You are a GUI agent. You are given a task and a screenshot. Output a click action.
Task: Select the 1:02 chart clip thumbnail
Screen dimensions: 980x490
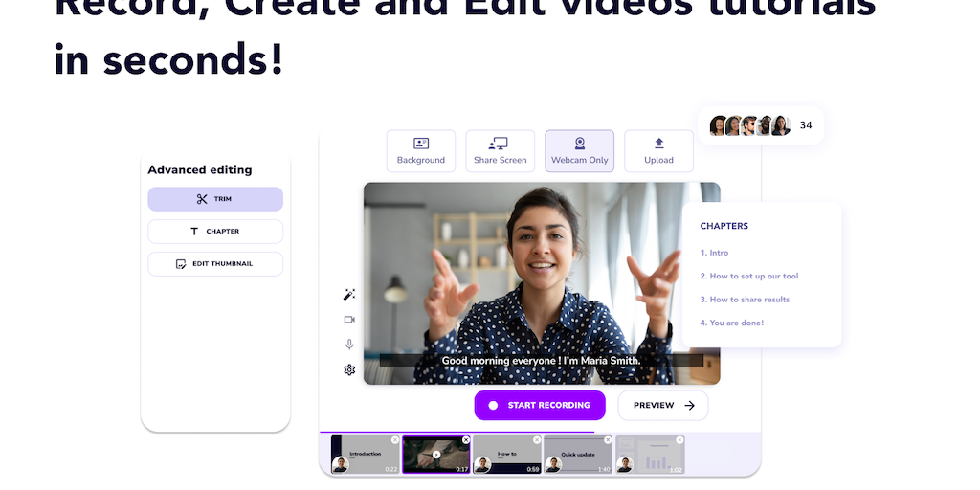coord(650,455)
